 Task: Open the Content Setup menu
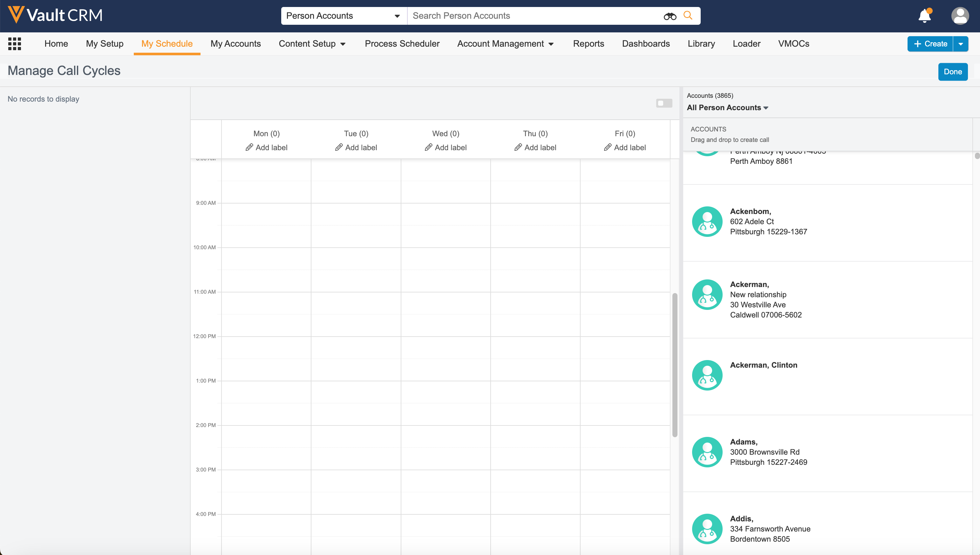[312, 44]
